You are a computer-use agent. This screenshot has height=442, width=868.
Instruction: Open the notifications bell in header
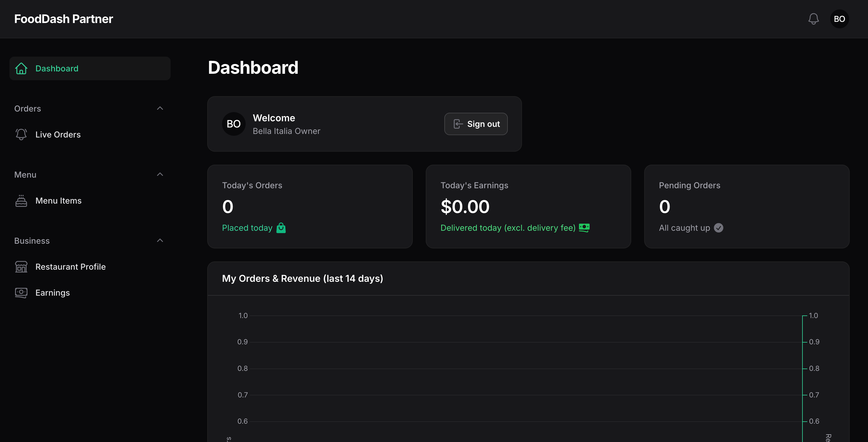(813, 19)
